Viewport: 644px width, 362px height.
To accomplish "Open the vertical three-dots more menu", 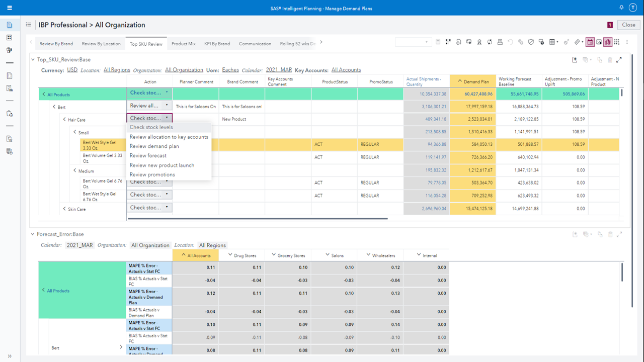I will click(627, 42).
